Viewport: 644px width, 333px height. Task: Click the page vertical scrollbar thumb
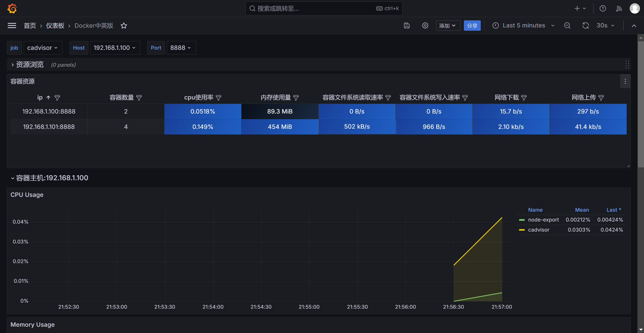pyautogui.click(x=641, y=104)
